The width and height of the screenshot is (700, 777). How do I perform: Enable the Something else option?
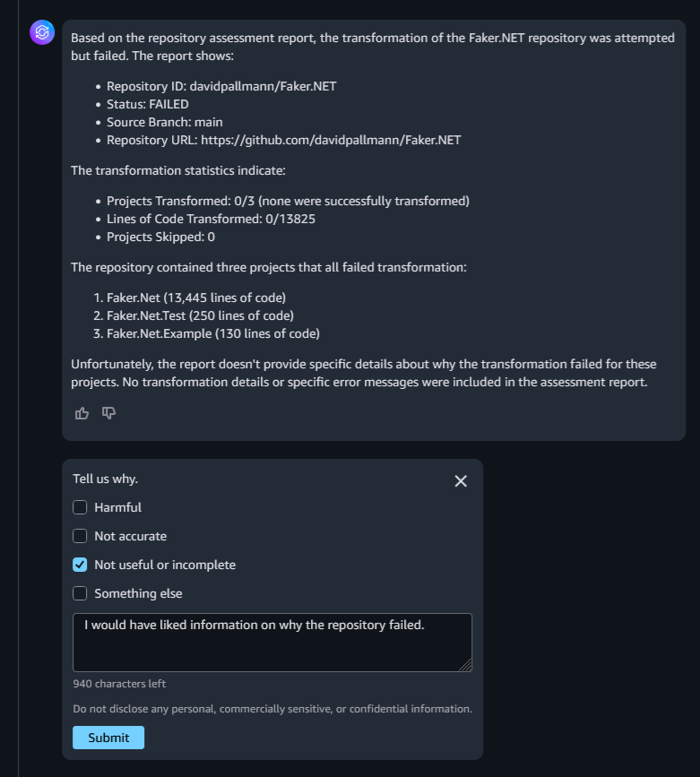click(80, 593)
